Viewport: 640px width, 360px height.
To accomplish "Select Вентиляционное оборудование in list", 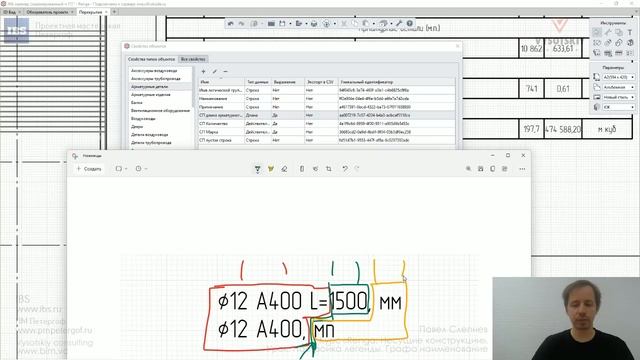I will point(160,111).
